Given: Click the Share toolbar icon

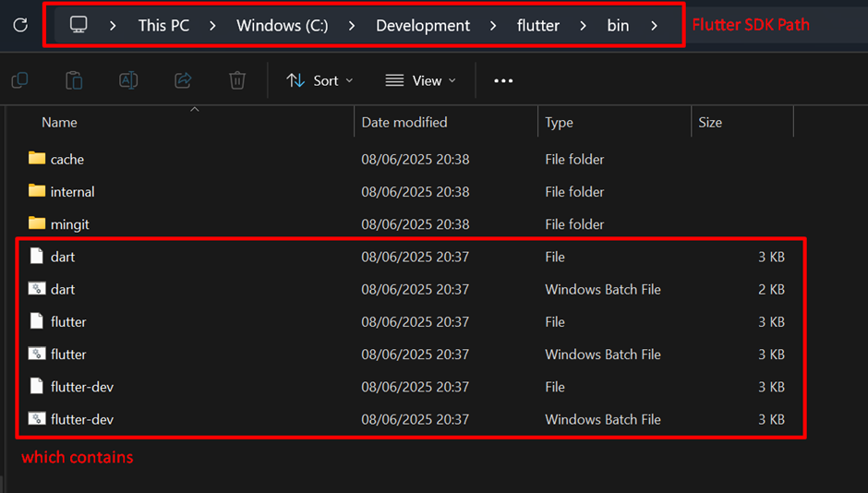Looking at the screenshot, I should tap(183, 80).
